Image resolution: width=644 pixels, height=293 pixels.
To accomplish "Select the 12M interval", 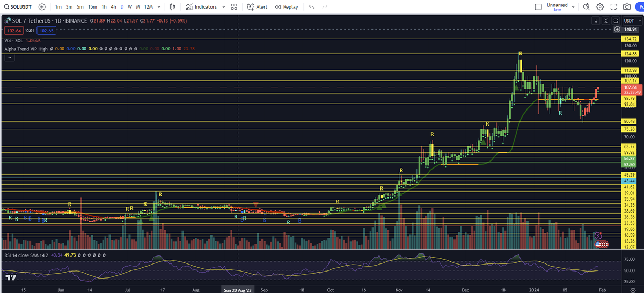I will [148, 7].
